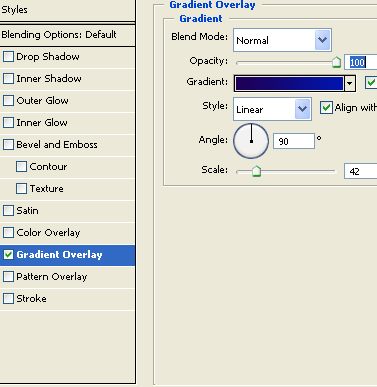The width and height of the screenshot is (377, 387).
Task: Select the highlighted Gradient Overlay row
Action: pyautogui.click(x=67, y=255)
